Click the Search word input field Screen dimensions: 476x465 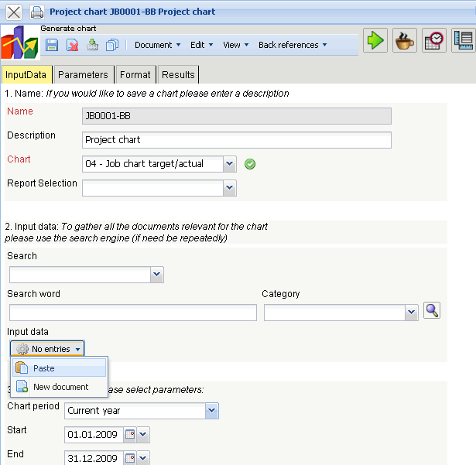click(133, 313)
